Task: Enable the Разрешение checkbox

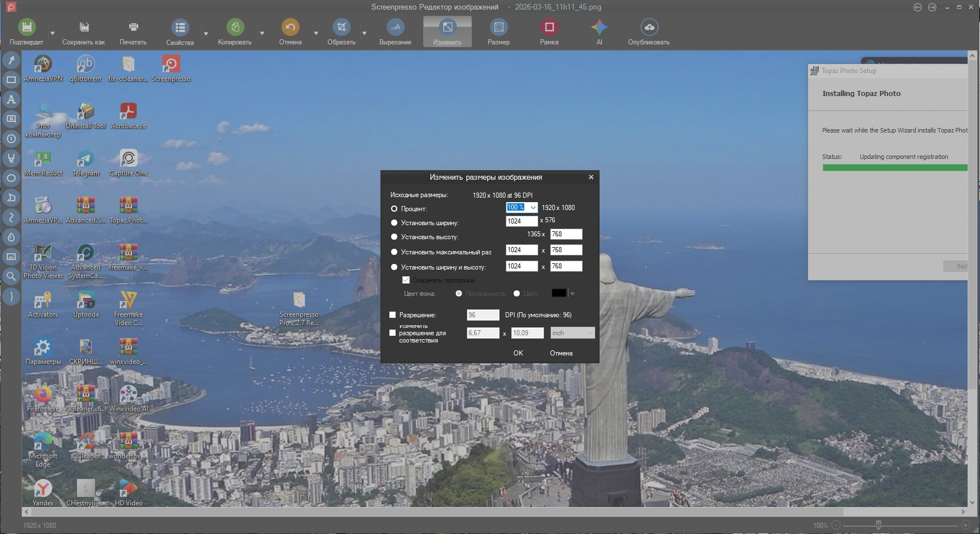Action: (x=393, y=315)
